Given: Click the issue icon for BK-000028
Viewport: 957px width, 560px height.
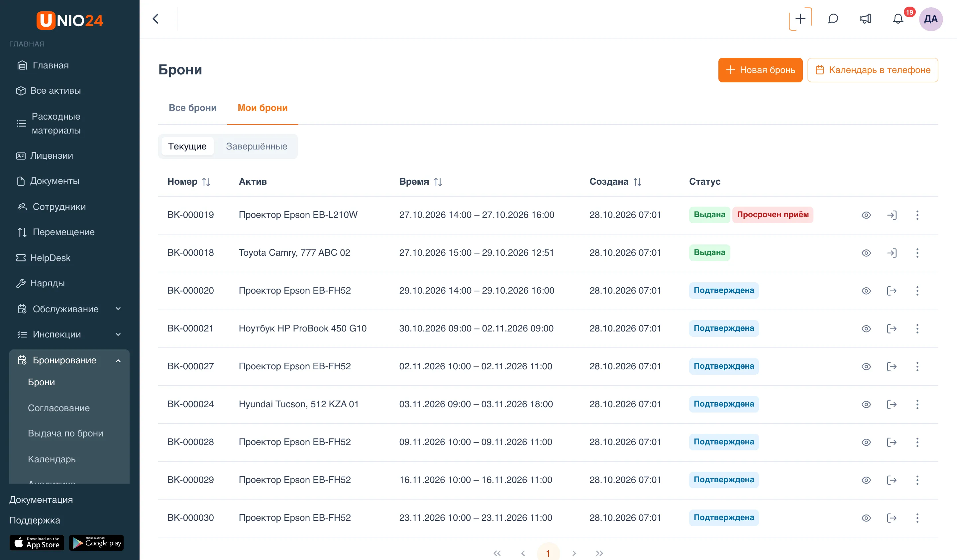Looking at the screenshot, I should pyautogui.click(x=892, y=442).
